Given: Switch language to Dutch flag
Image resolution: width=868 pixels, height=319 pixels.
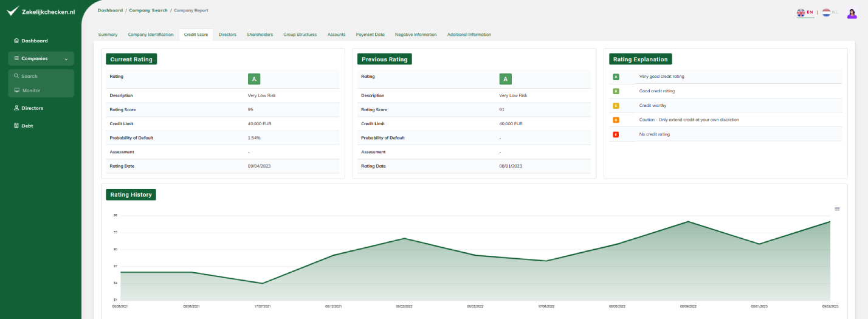Looking at the screenshot, I should click(826, 12).
